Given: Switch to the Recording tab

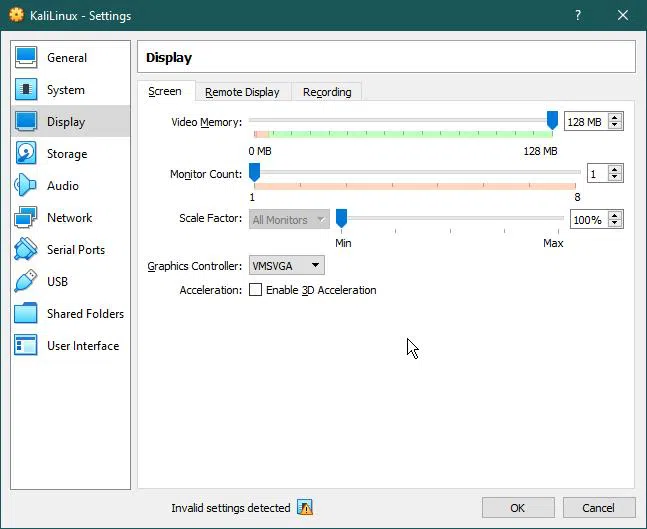Looking at the screenshot, I should pos(327,92).
